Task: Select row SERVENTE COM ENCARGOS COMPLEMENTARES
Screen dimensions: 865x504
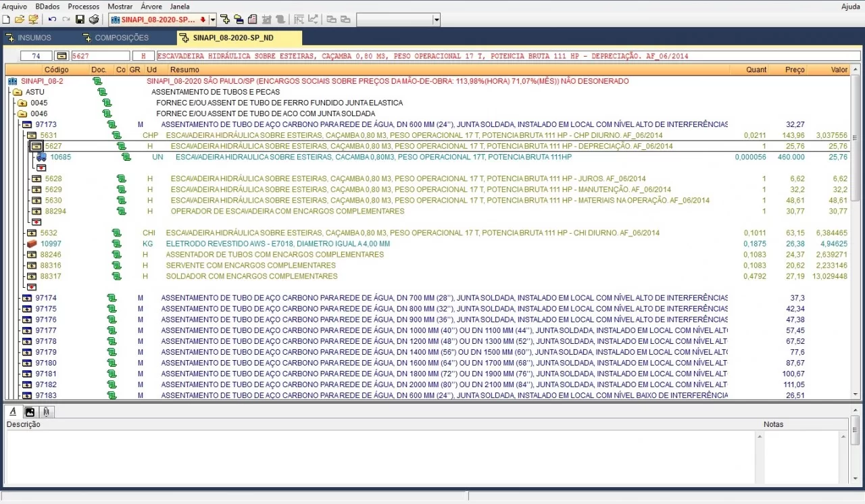Action: 251,265
